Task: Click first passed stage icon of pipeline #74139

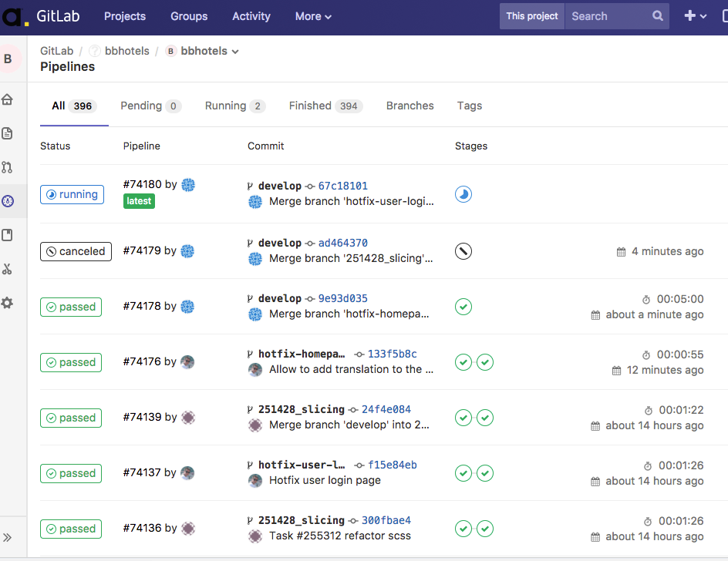Action: [x=463, y=418]
